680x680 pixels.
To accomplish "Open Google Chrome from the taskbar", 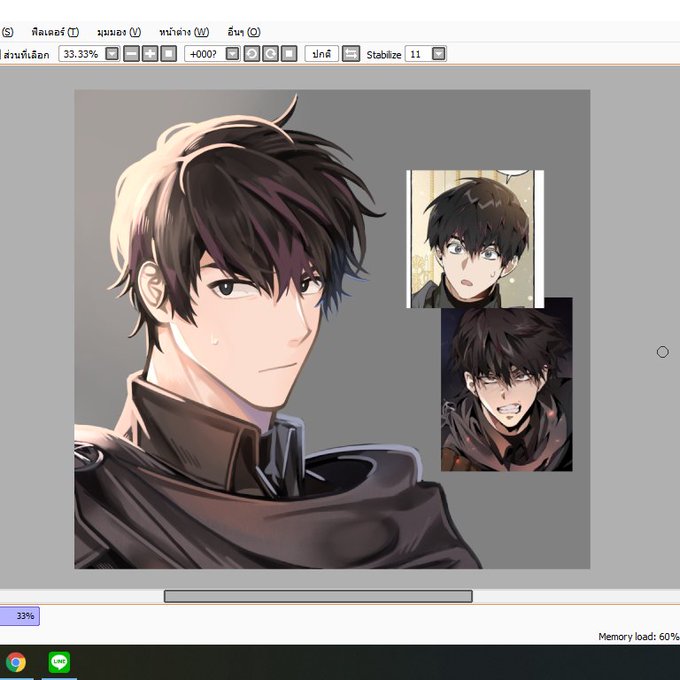I will point(16,662).
